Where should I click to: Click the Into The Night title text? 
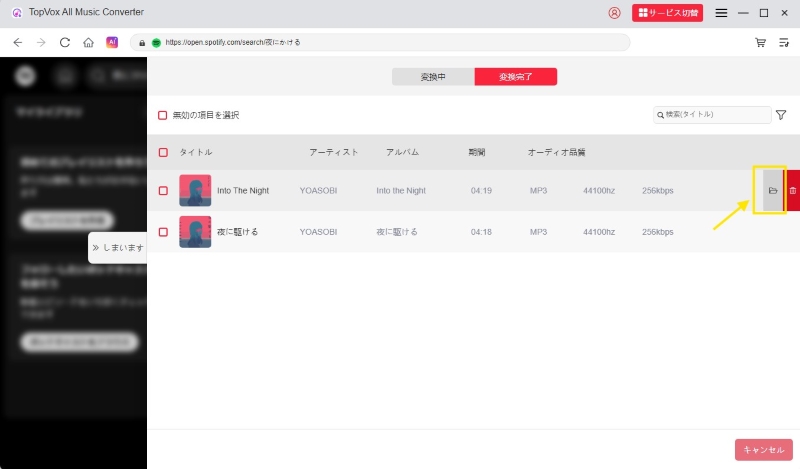(x=243, y=190)
